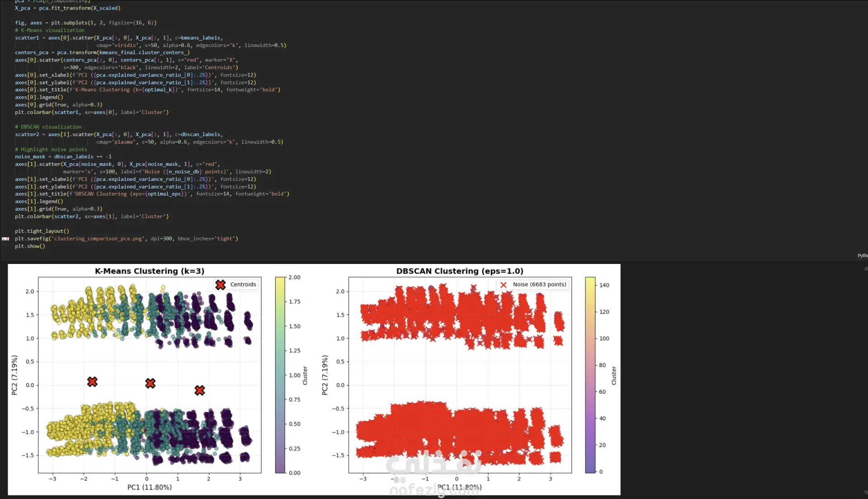Click the middle centroid X marker
This screenshot has height=499, width=868.
(150, 383)
